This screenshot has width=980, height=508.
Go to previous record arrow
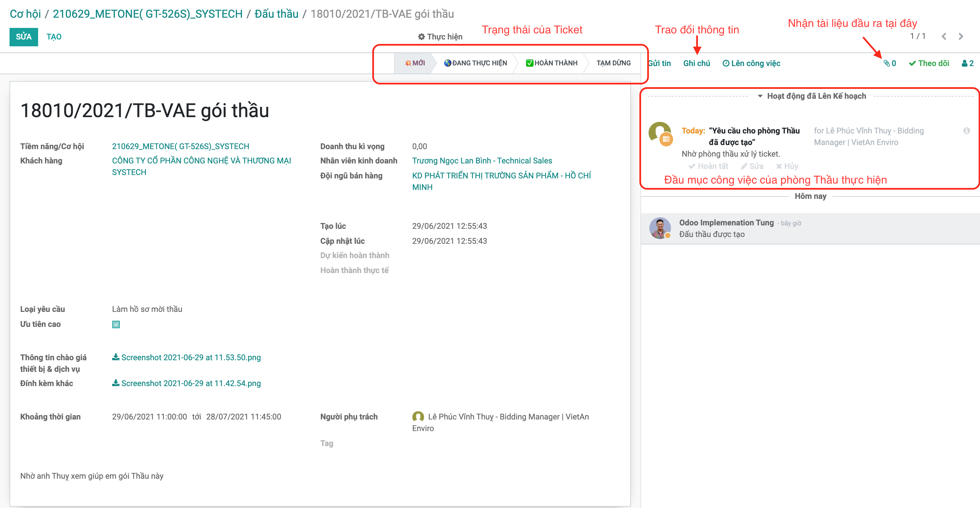(x=944, y=36)
